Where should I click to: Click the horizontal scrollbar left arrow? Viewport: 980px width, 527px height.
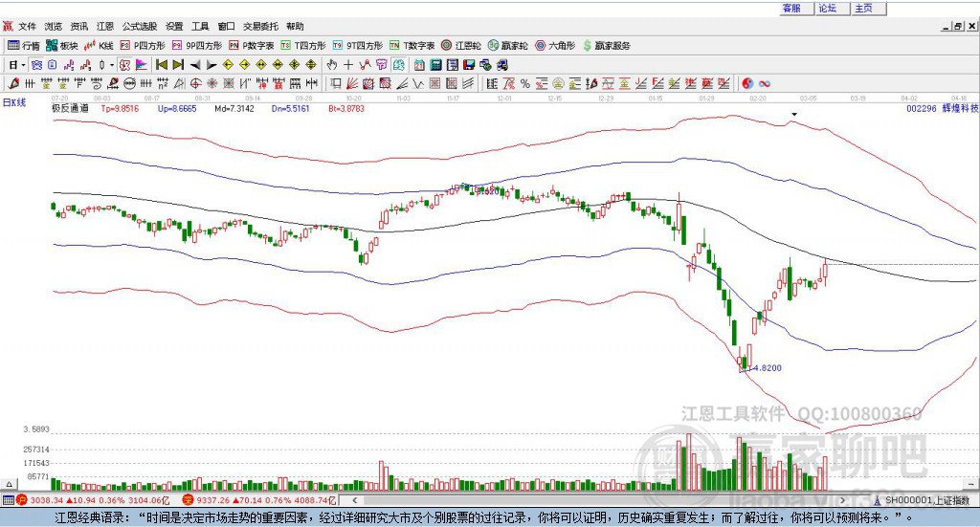(354, 500)
